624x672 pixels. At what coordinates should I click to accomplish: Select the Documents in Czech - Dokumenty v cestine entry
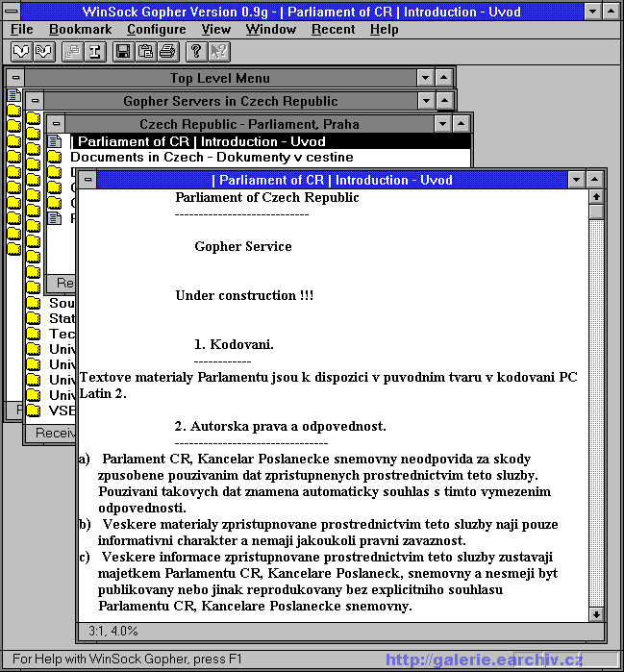(x=212, y=157)
